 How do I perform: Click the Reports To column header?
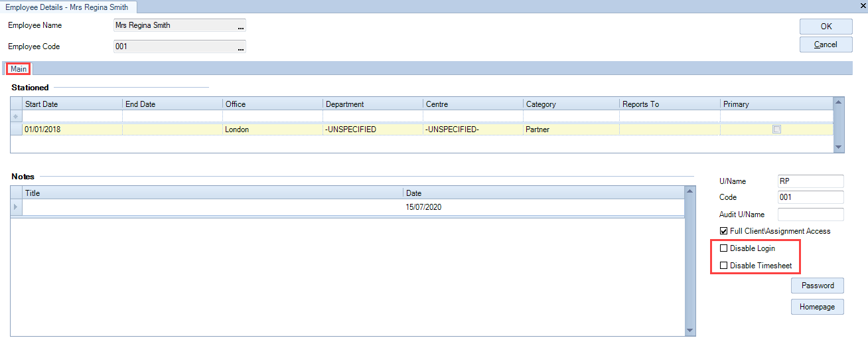point(670,104)
